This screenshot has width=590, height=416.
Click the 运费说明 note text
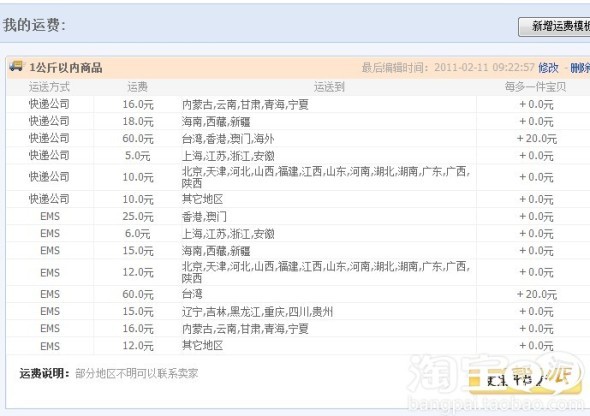(137, 373)
